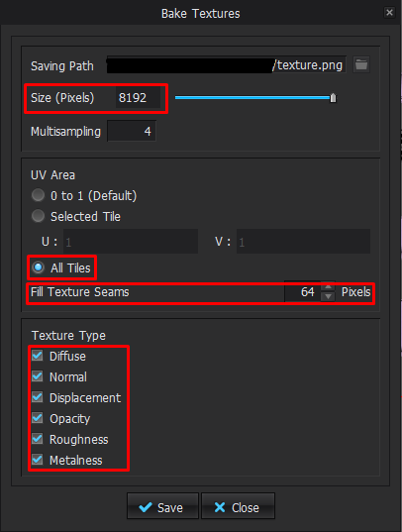Open folder browser for saving path
The image size is (402, 532).
[361, 64]
